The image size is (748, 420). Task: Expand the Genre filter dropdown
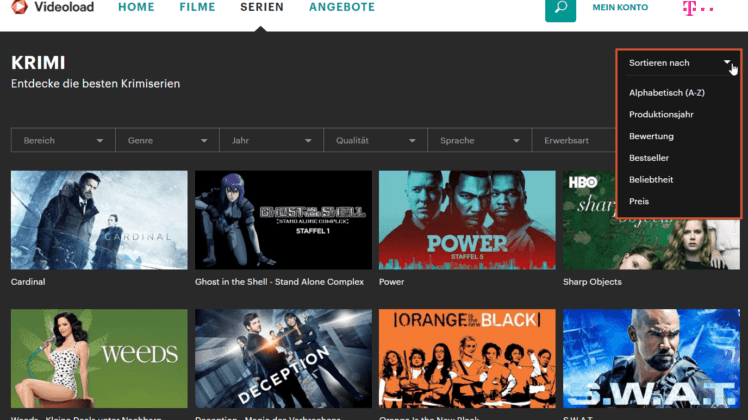point(167,140)
